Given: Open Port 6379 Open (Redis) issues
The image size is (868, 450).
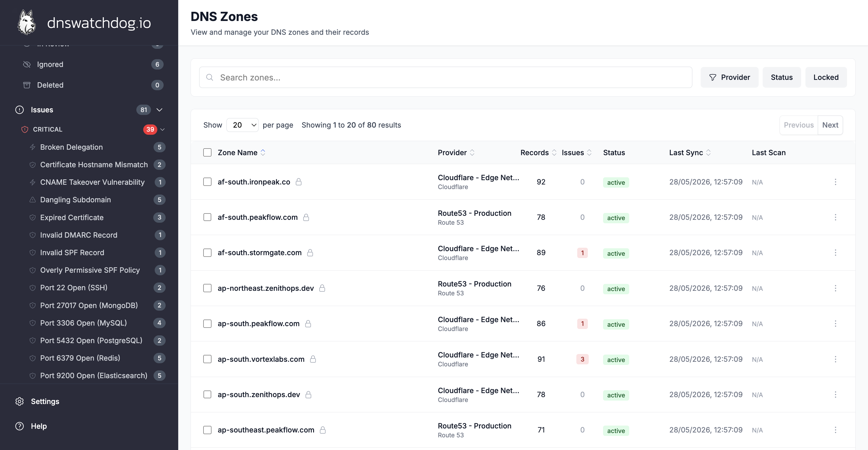Looking at the screenshot, I should coord(97,358).
